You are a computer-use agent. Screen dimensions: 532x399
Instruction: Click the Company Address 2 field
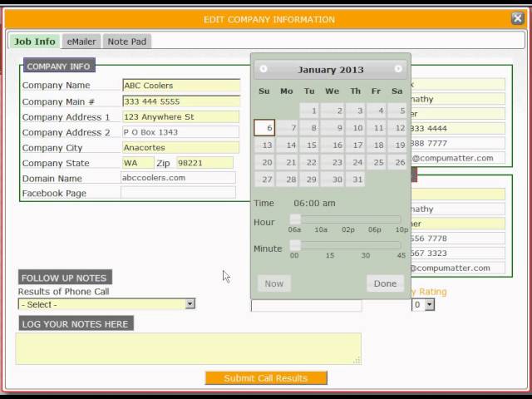tap(180, 132)
